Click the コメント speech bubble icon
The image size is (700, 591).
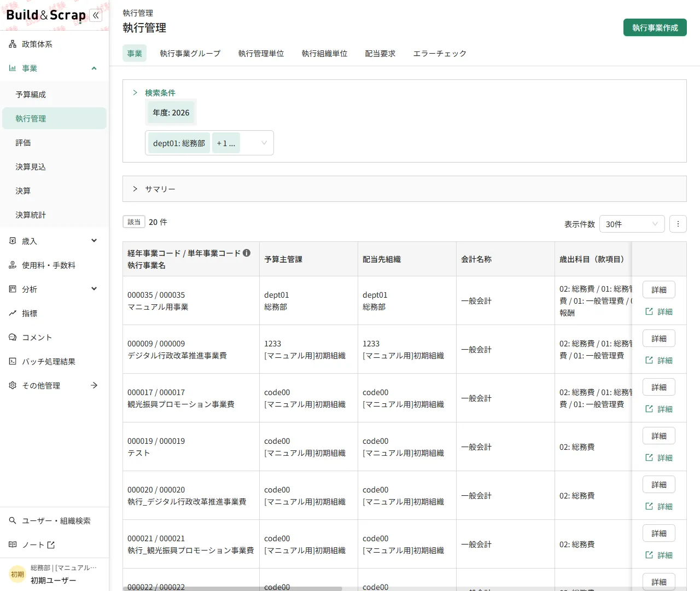click(x=13, y=338)
